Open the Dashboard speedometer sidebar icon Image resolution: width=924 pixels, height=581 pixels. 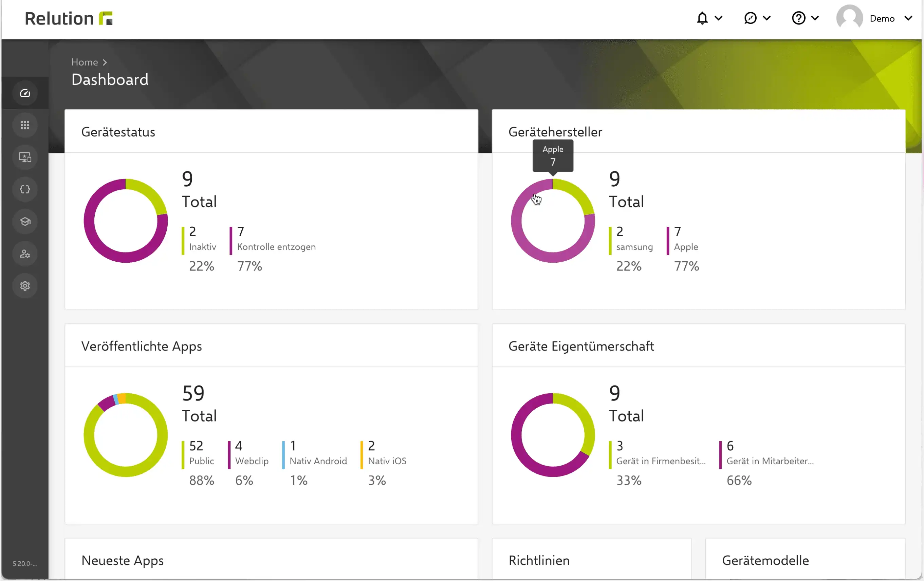[x=25, y=93]
